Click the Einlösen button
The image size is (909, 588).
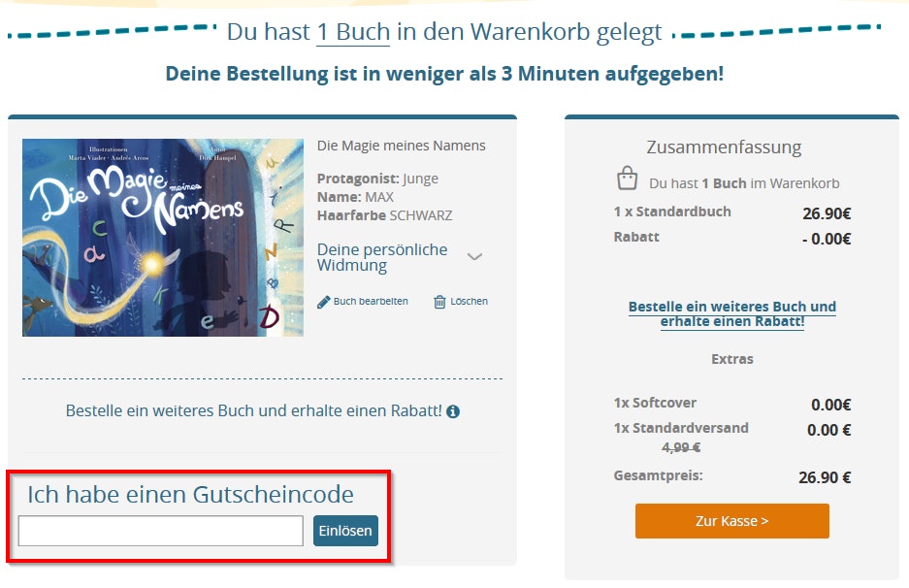[x=345, y=531]
